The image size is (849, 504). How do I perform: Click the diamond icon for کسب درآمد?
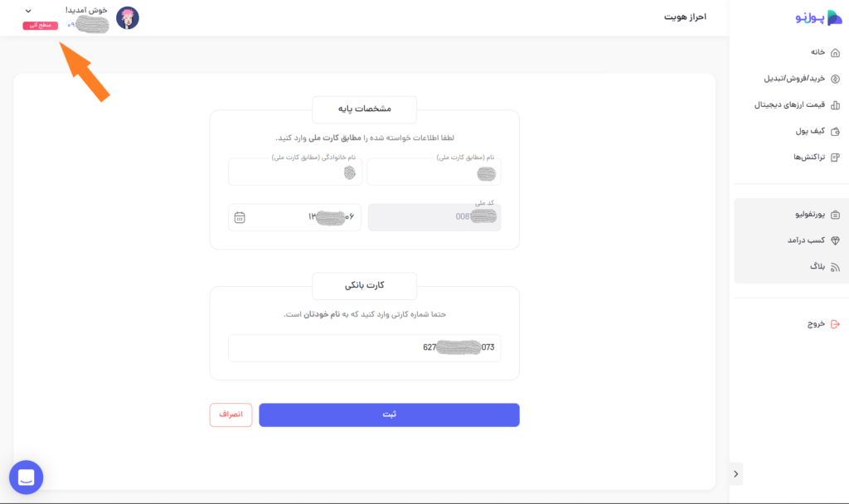coord(835,240)
